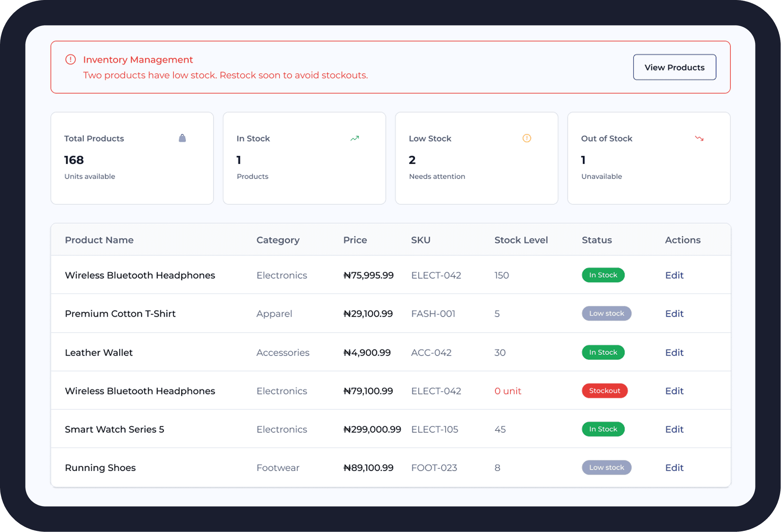This screenshot has height=532, width=781.
Task: Click the Apparel category cell
Action: coord(274,314)
